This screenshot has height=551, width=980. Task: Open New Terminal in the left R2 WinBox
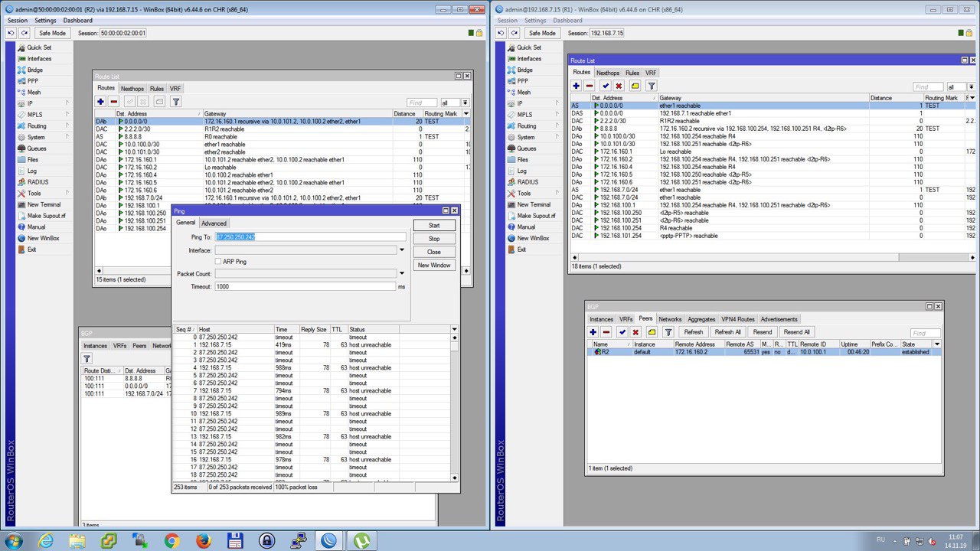(44, 205)
